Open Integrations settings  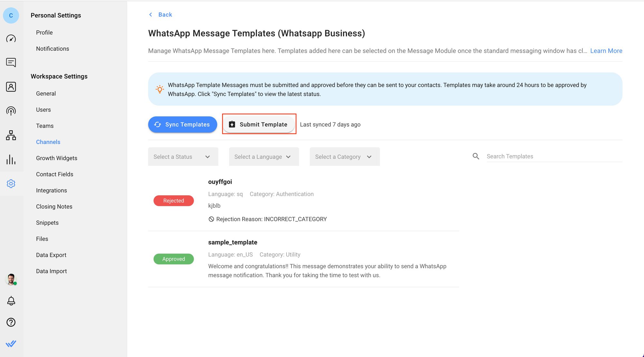[x=52, y=190]
